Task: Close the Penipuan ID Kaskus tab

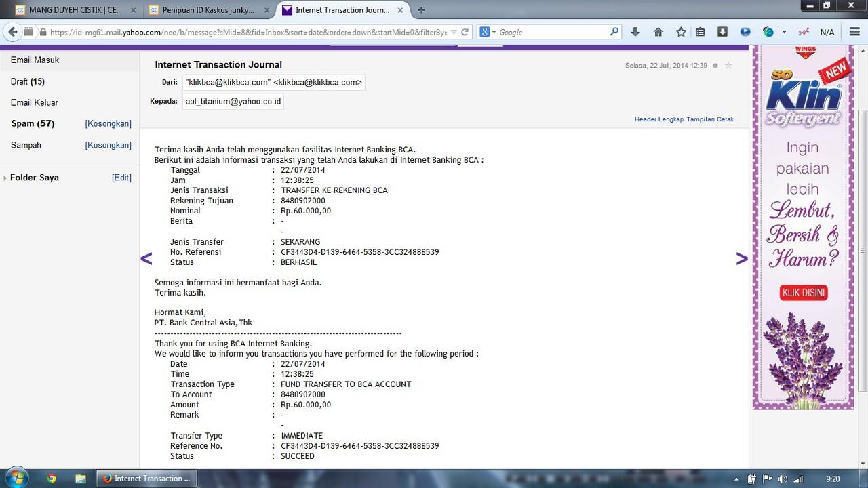Action: (266, 10)
